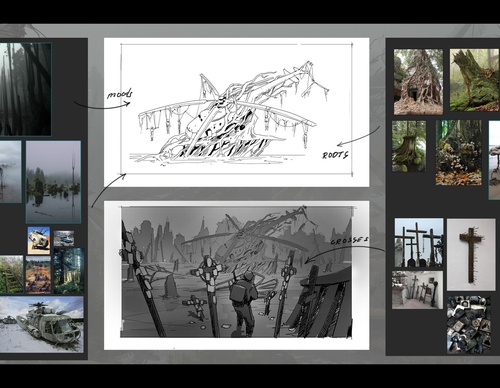Select the crashed helicopter in snow photo
Viewport: 500px width, 388px height.
[42, 324]
